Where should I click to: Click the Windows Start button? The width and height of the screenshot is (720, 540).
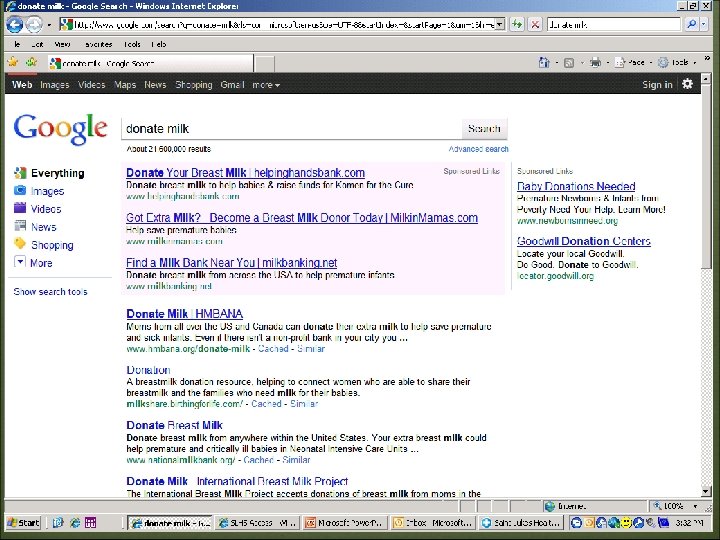pos(23,523)
